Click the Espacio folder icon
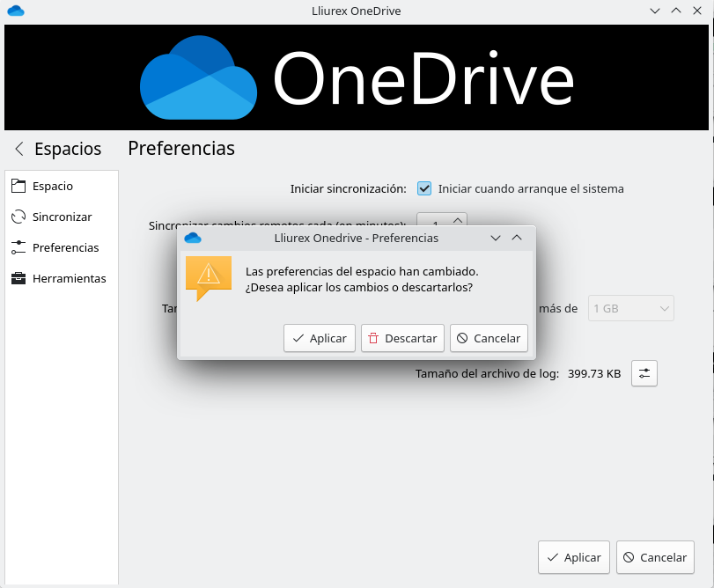Image resolution: width=714 pixels, height=588 pixels. (x=18, y=186)
